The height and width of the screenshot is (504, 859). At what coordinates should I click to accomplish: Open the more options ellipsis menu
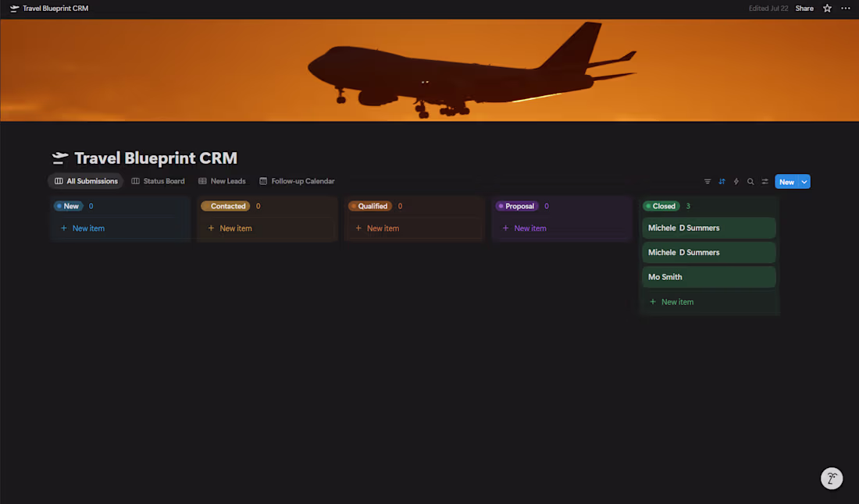click(x=846, y=8)
